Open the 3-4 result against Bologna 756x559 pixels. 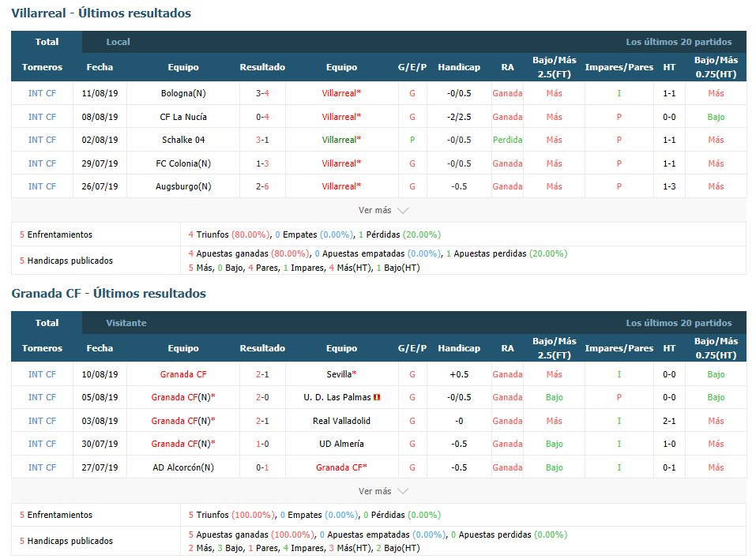[262, 93]
